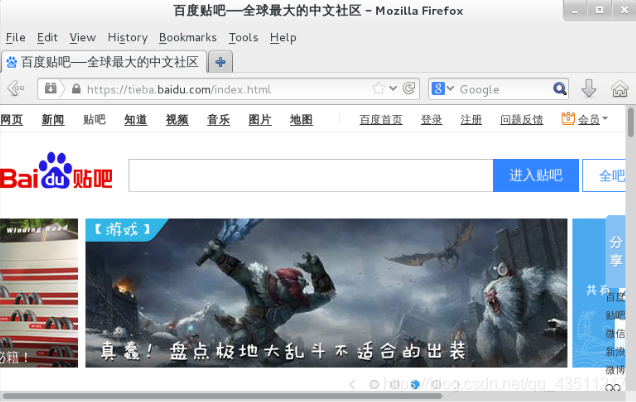This screenshot has width=636, height=402.
Task: Open the History menu
Action: point(127,37)
